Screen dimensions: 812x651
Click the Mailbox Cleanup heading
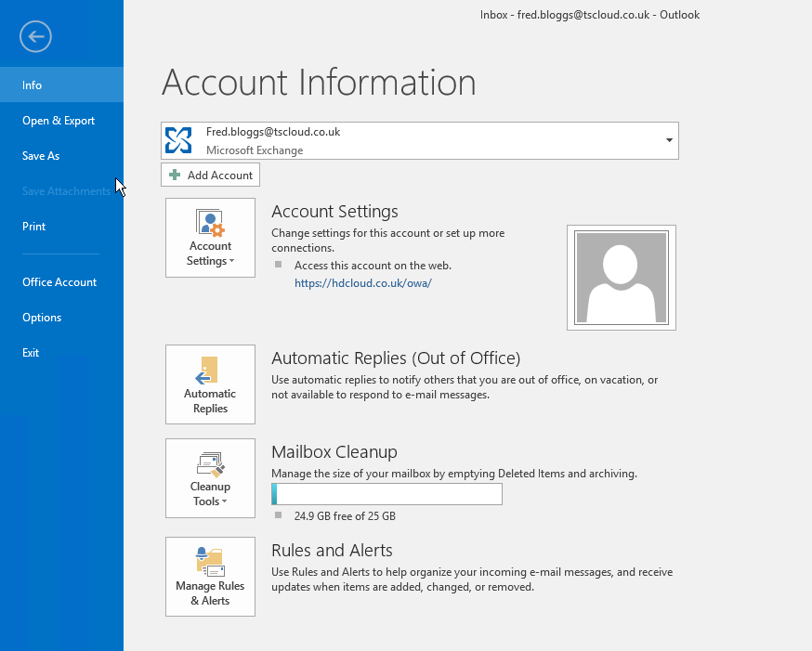(x=334, y=451)
